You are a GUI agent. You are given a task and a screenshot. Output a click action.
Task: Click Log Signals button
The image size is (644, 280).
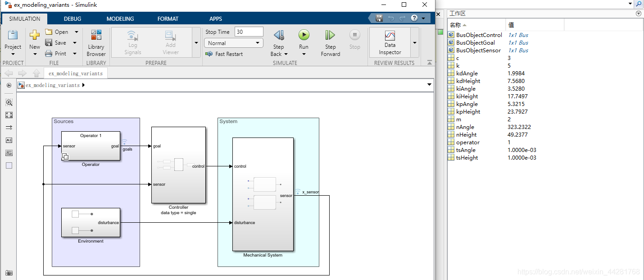tap(132, 43)
